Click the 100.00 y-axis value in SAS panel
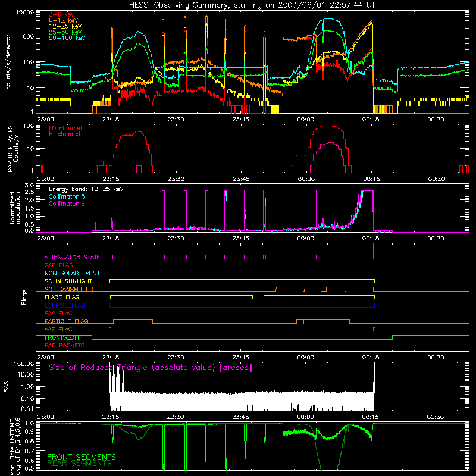This screenshot has height=476, width=476. click(24, 364)
